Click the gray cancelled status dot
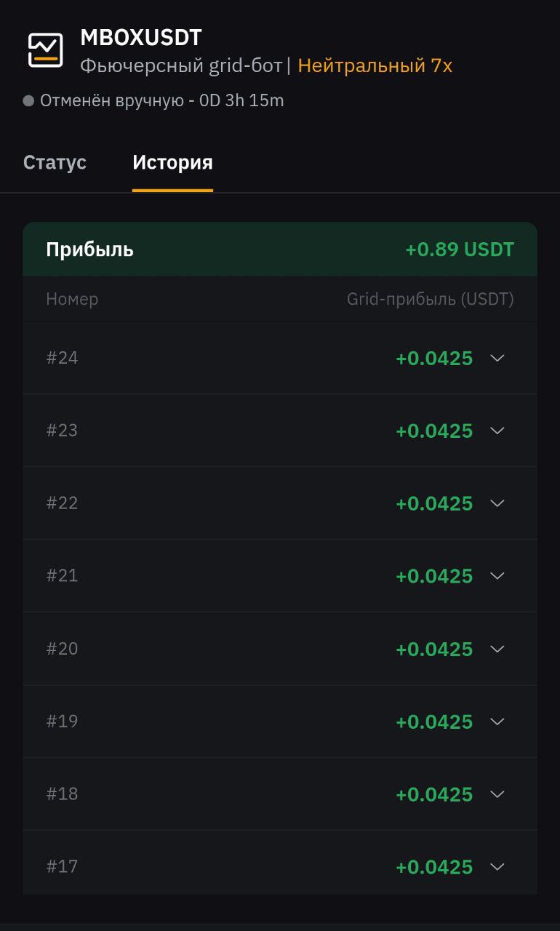Screen dimensions: 560x931 29,101
